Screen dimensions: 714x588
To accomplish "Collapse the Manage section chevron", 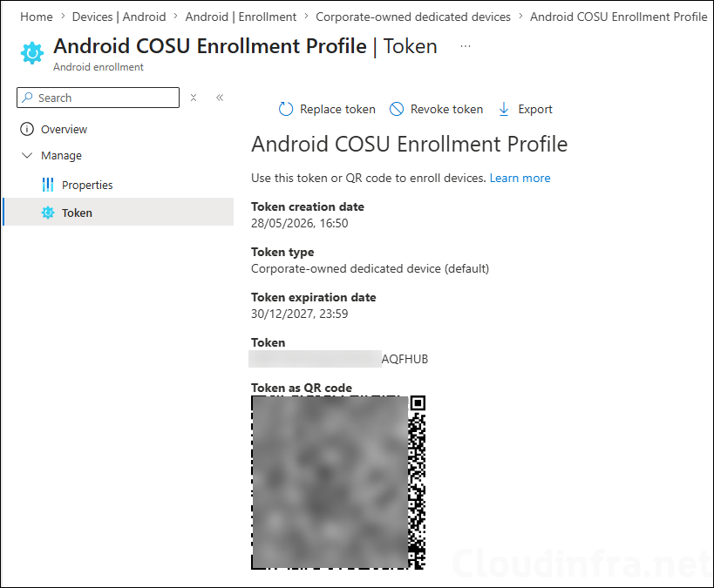I will (27, 156).
